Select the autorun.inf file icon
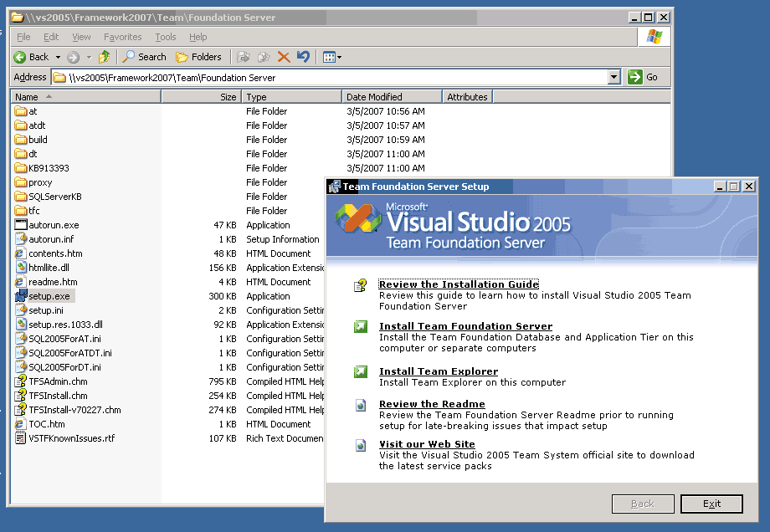 (21, 239)
